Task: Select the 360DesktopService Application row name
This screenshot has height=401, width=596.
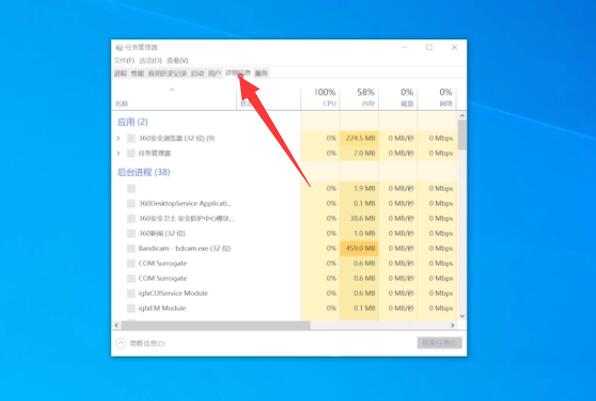Action: pos(185,203)
